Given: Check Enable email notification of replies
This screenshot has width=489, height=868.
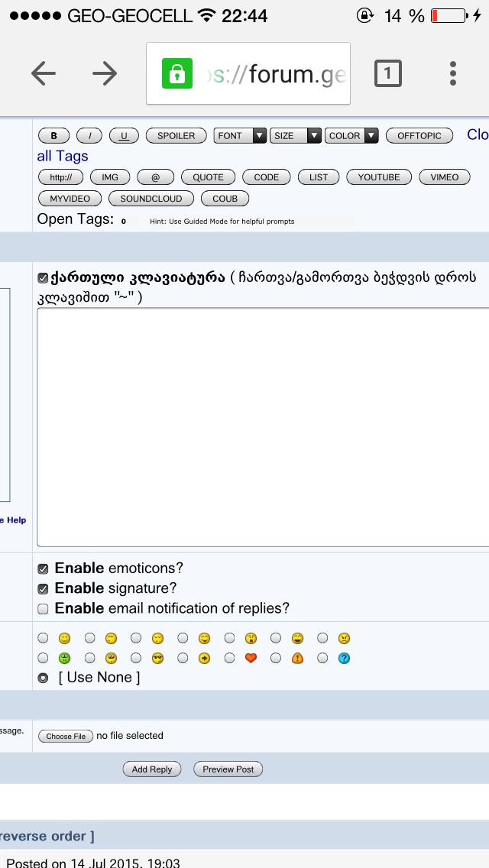Looking at the screenshot, I should pos(43,609).
